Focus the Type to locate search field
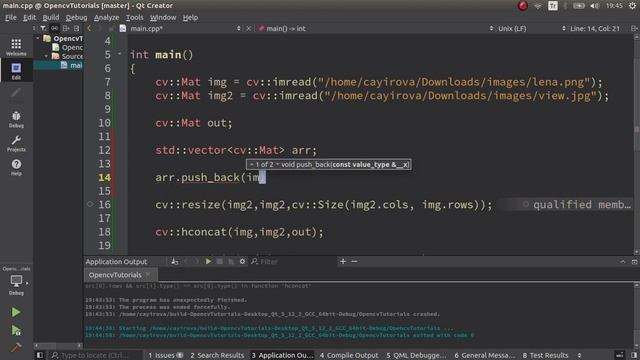 tap(95, 355)
